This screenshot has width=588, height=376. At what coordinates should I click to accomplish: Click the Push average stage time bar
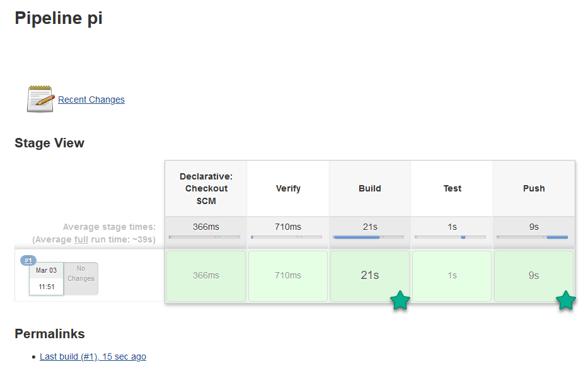[x=533, y=237]
